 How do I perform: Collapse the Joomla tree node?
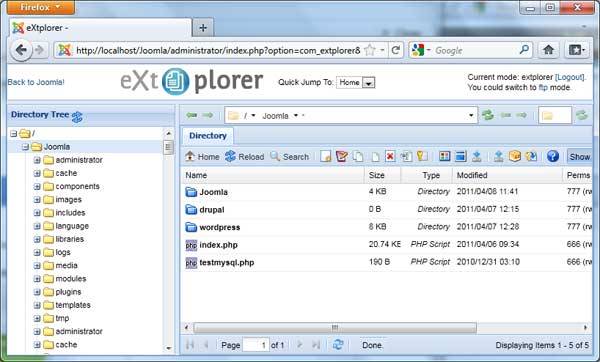point(25,147)
